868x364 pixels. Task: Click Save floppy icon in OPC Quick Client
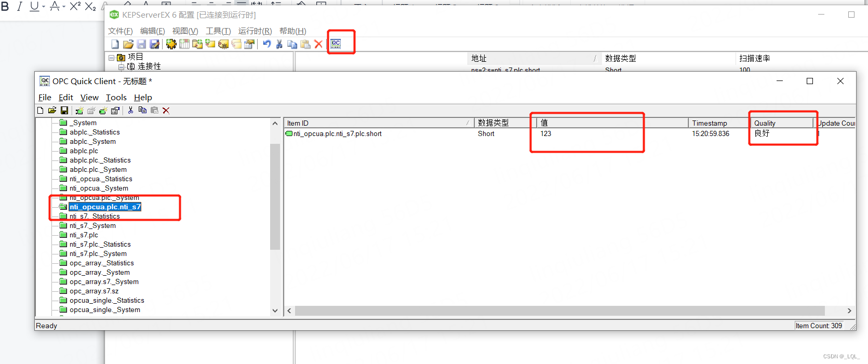pos(64,110)
